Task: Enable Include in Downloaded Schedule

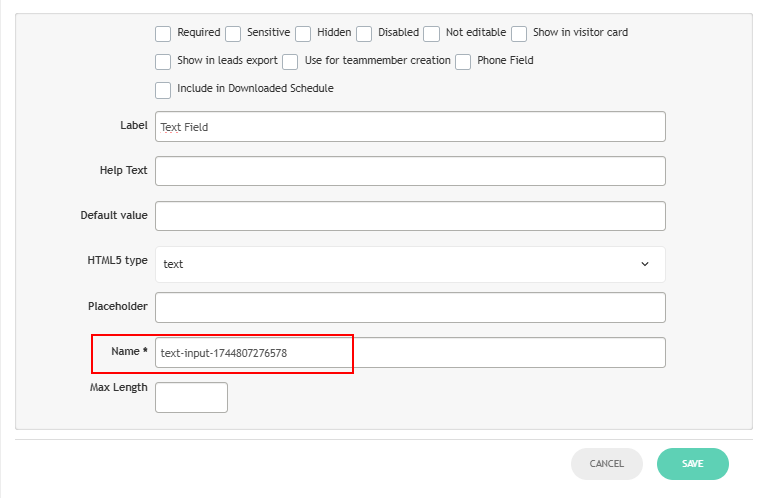Action: (x=163, y=91)
